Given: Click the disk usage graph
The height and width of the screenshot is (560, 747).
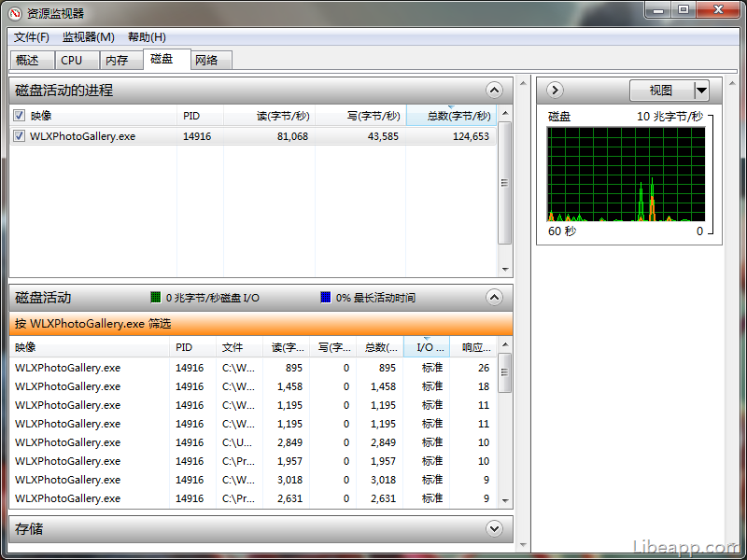Looking at the screenshot, I should click(x=626, y=175).
